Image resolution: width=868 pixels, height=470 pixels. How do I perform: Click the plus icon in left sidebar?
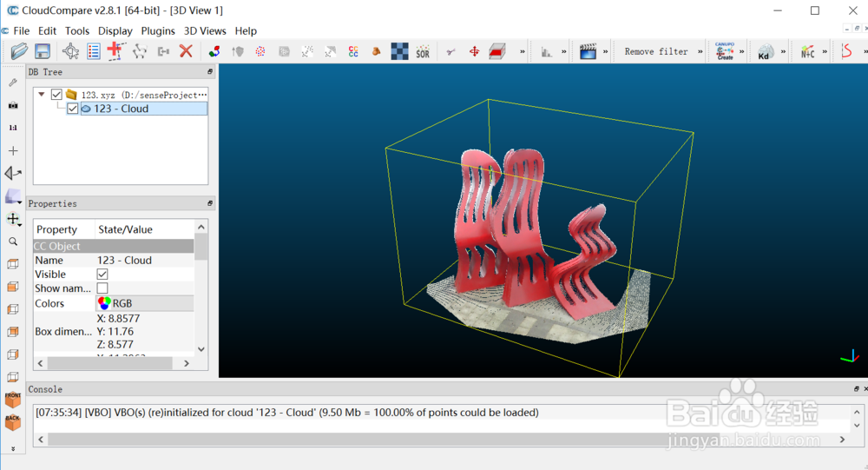point(13,151)
